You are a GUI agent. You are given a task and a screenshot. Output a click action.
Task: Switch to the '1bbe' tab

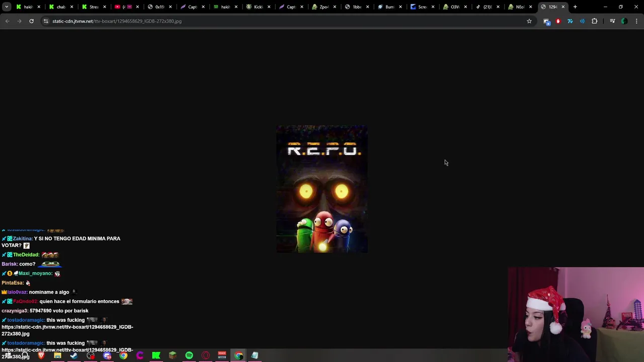click(356, 7)
